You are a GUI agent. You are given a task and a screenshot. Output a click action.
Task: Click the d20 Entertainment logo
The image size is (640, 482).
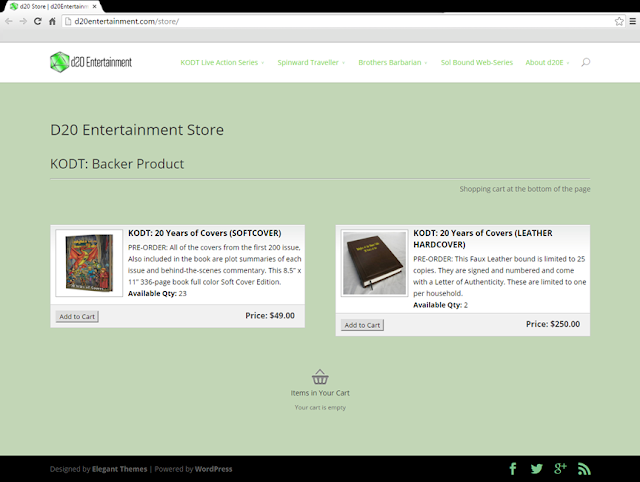pyautogui.click(x=91, y=62)
